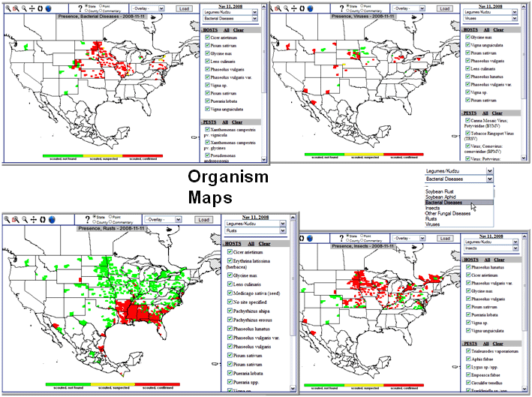
Task: Click the first magnifier zoom icon in the Rusts map toolbar
Action: point(7,219)
